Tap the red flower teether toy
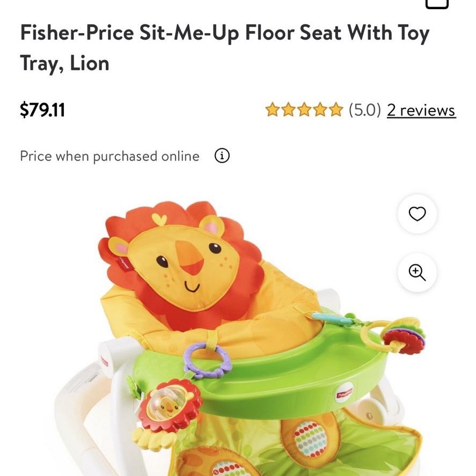476x476 pixels. click(404, 338)
